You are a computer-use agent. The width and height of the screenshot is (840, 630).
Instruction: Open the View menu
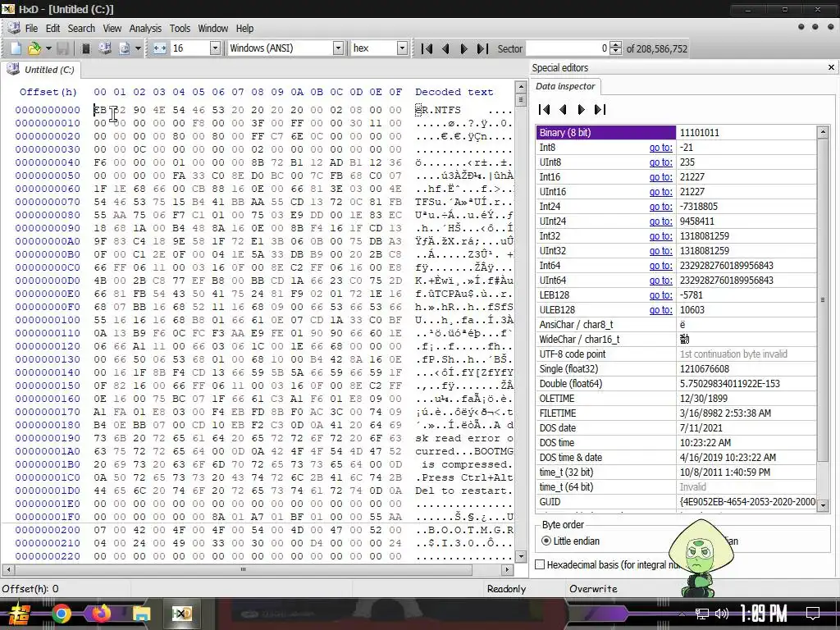pos(112,29)
